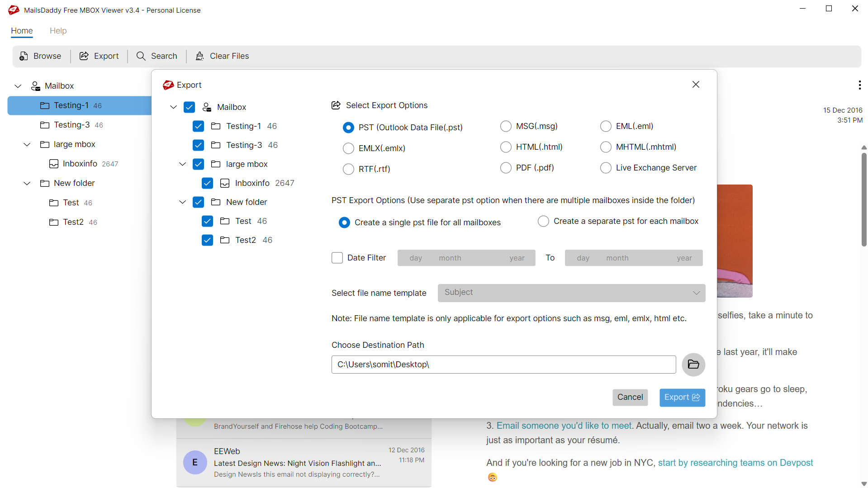
Task: Uncheck the Test 46 checkbox
Action: (207, 221)
